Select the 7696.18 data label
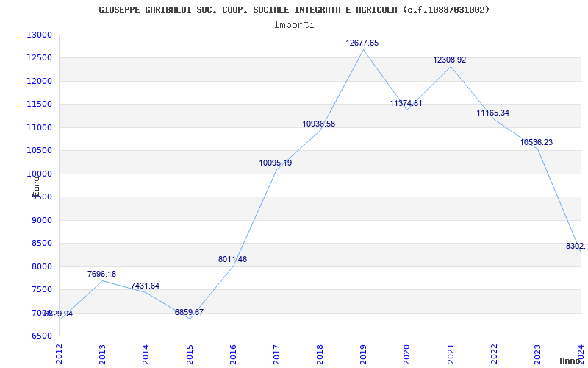Viewport: 588px width, 368px height. point(101,274)
